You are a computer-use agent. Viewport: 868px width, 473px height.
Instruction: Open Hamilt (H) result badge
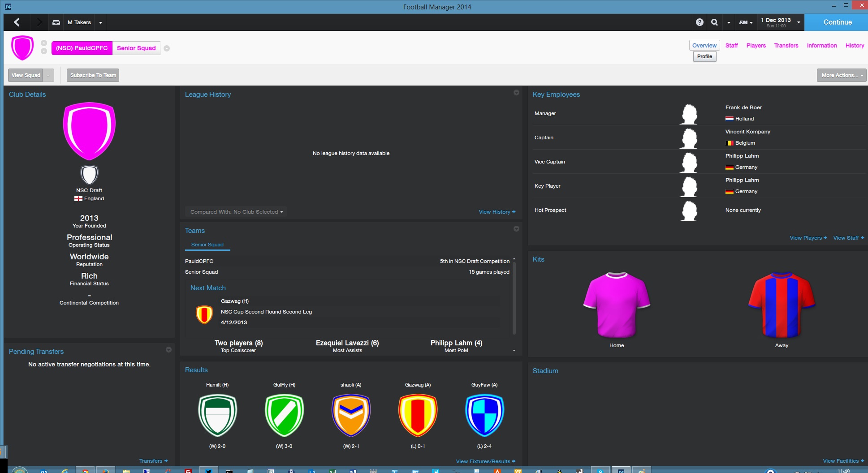(217, 415)
